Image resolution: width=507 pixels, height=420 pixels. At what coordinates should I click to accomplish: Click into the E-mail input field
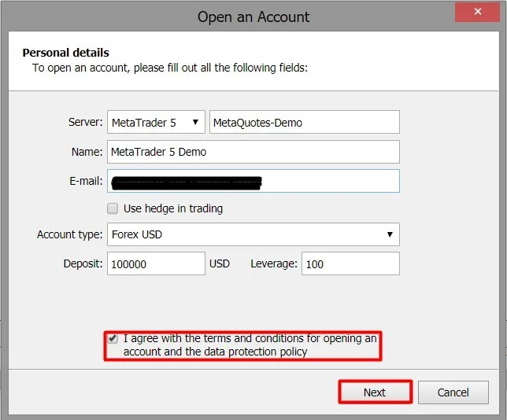[x=331, y=181]
